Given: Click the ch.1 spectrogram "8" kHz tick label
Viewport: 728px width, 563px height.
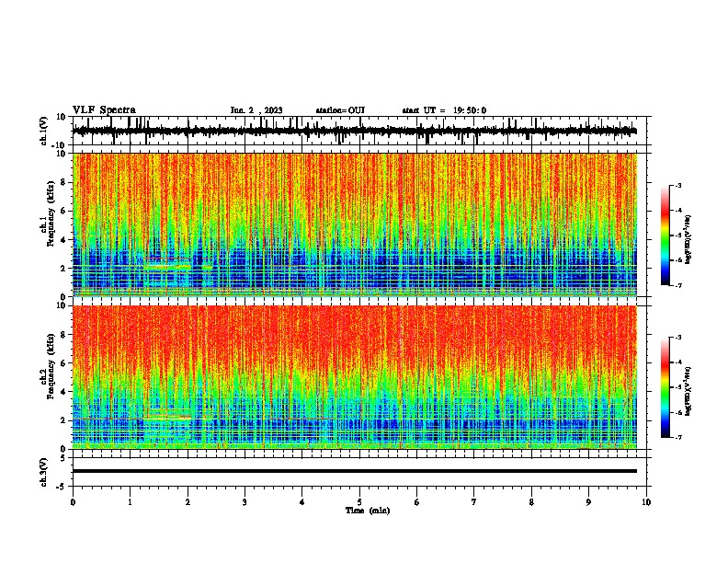Looking at the screenshot, I should pyautogui.click(x=64, y=182).
